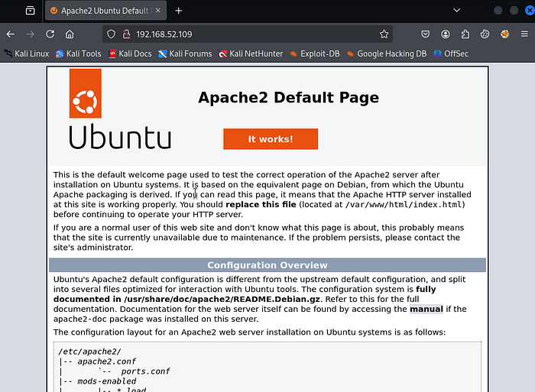535x392 pixels.
Task: Click the address bar showing 192.168.52.109
Action: tap(248, 34)
